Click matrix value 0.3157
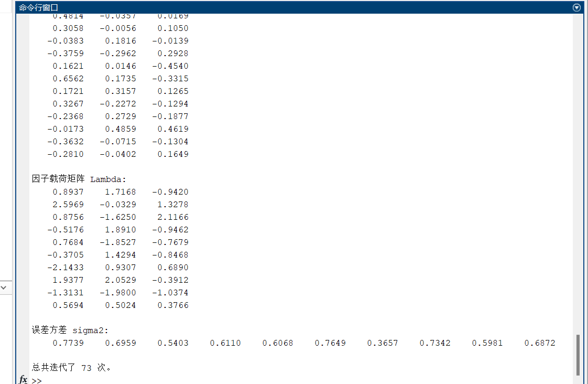The width and height of the screenshot is (588, 384). pos(121,91)
